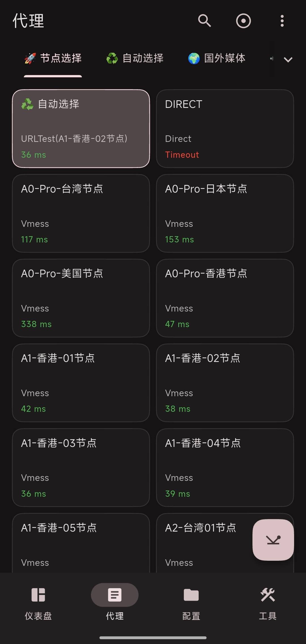Screen dimensions: 306x644
Task: Tap the 代理 proxy navigation icon
Action: (115, 595)
